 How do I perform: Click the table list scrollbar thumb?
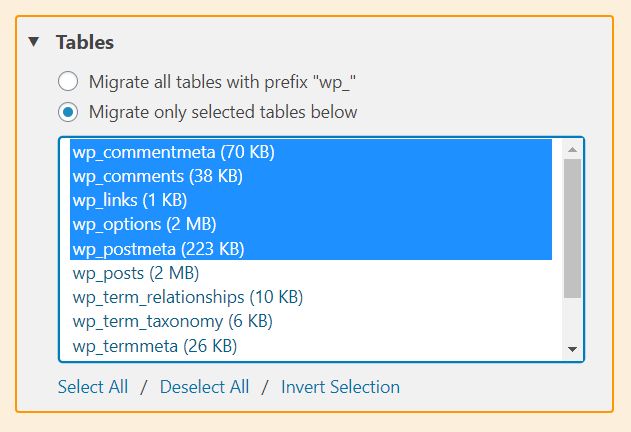coord(572,228)
